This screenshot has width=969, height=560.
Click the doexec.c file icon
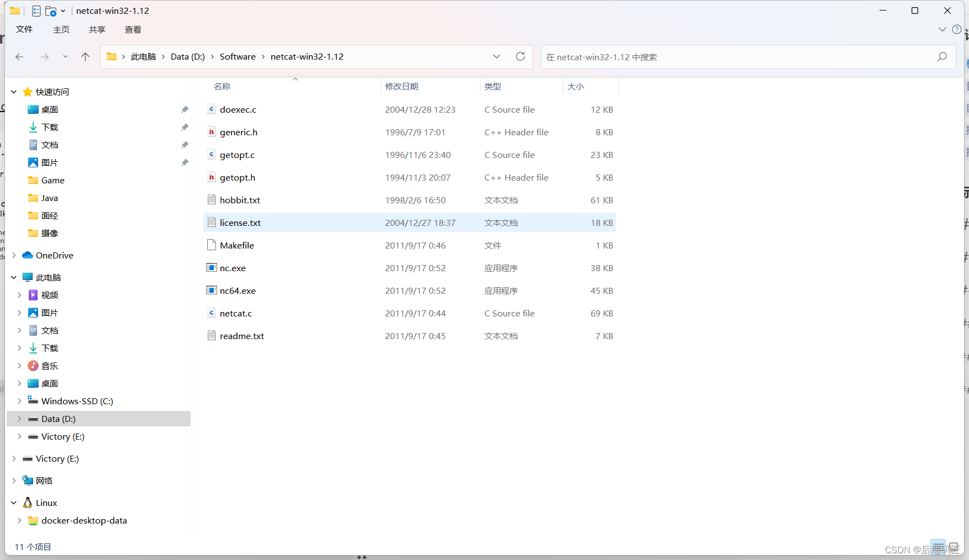point(211,109)
